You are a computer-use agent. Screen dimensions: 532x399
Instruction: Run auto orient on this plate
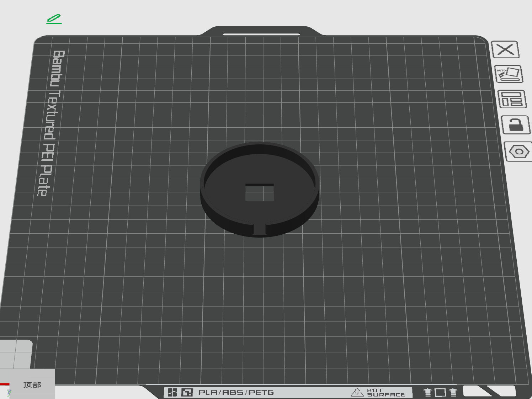click(509, 74)
